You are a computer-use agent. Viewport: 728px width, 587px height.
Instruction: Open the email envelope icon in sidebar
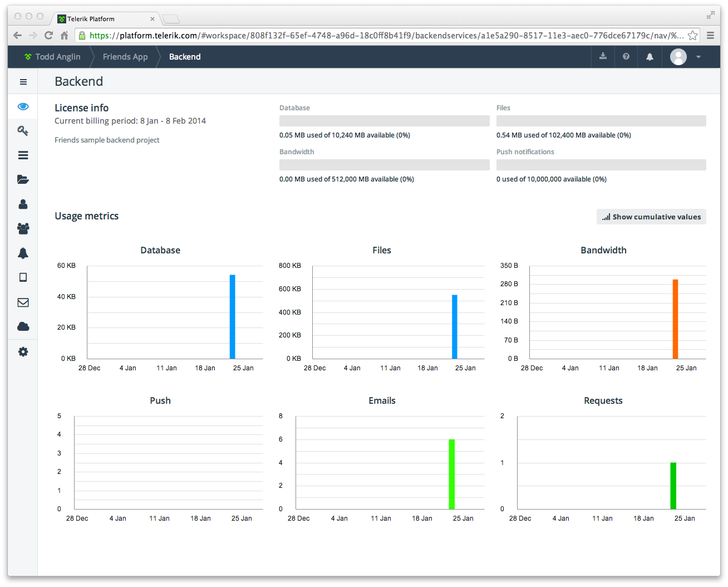tap(23, 302)
